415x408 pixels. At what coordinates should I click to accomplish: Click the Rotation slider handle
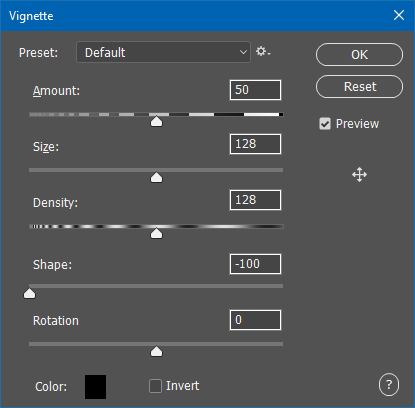[156, 351]
